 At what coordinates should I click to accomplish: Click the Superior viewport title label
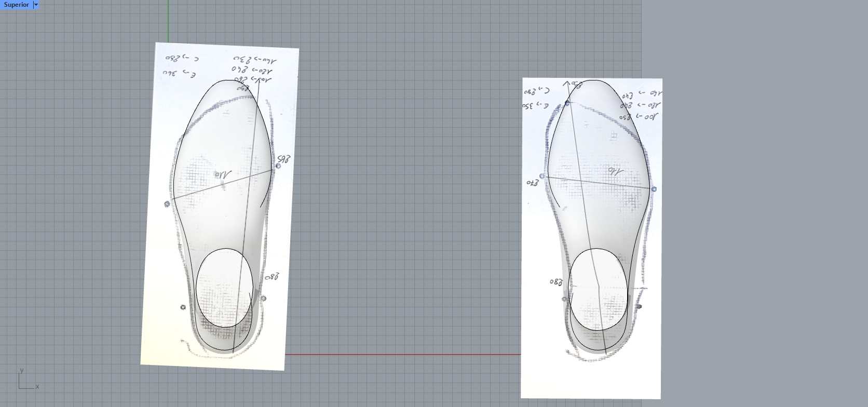[x=17, y=5]
